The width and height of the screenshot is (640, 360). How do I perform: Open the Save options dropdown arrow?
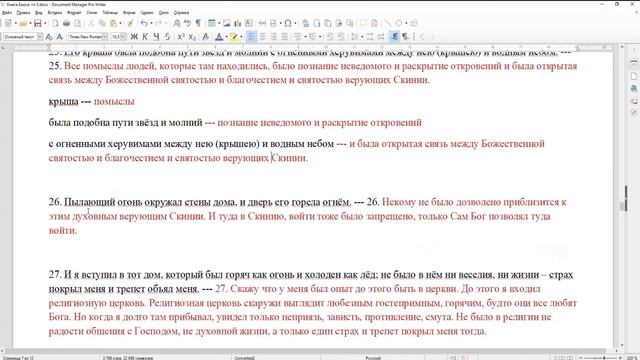45,23
